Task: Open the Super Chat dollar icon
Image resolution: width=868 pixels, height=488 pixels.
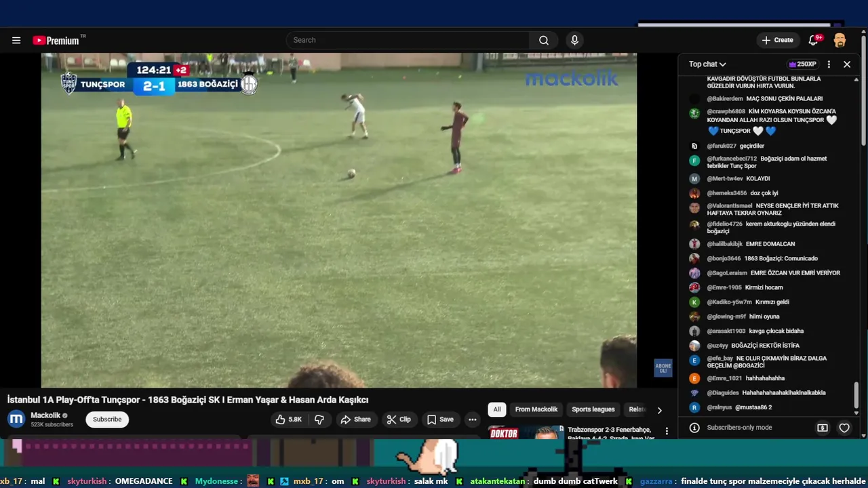Action: click(823, 428)
